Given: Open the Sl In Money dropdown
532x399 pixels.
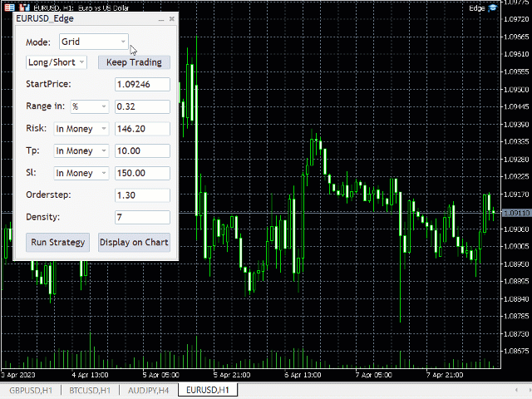Looking at the screenshot, I should [x=81, y=173].
